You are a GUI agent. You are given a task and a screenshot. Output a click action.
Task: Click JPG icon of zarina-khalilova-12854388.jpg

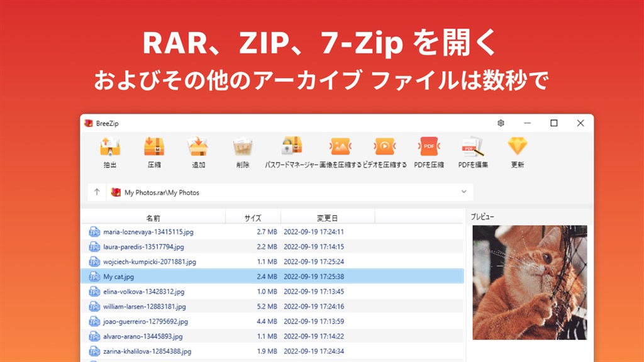coord(94,351)
